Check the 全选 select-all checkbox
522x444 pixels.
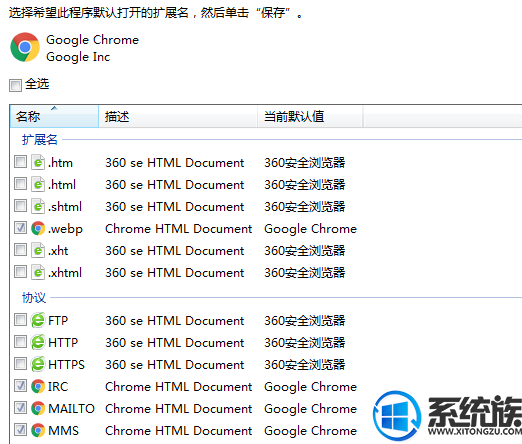coord(15,85)
